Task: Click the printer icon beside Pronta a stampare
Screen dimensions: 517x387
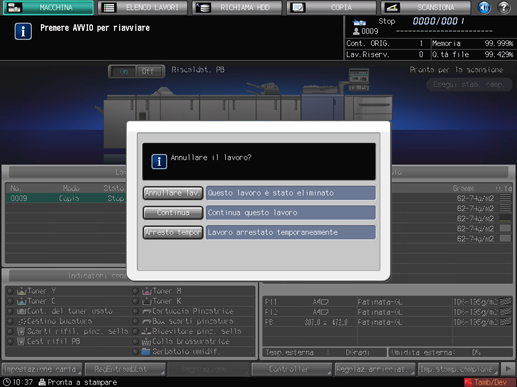Action: point(42,382)
